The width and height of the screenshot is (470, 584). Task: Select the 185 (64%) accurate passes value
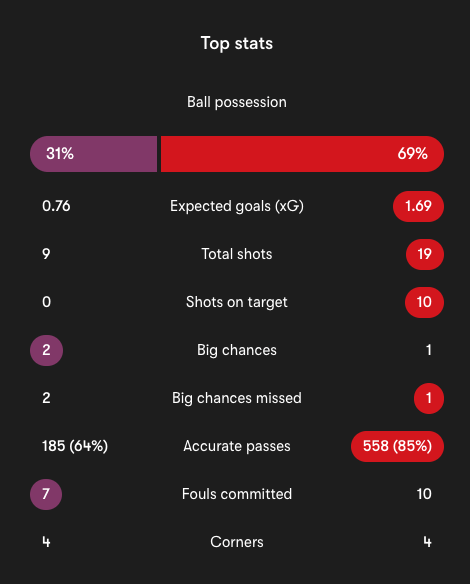[75, 446]
